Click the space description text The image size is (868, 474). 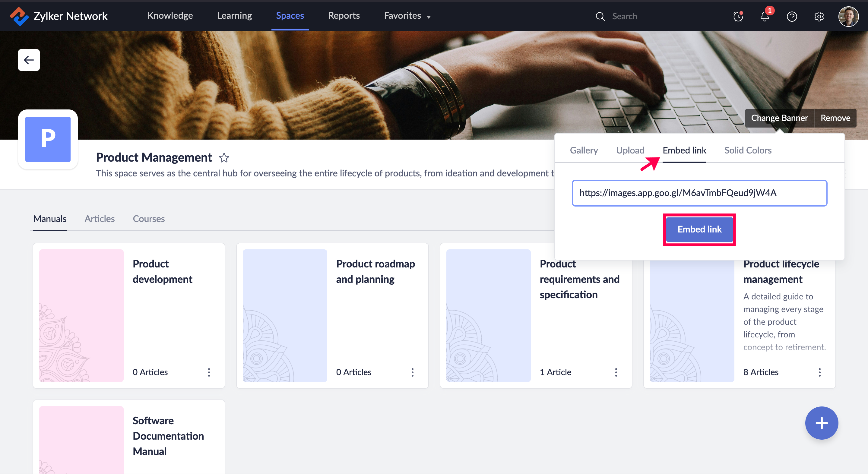click(x=325, y=173)
